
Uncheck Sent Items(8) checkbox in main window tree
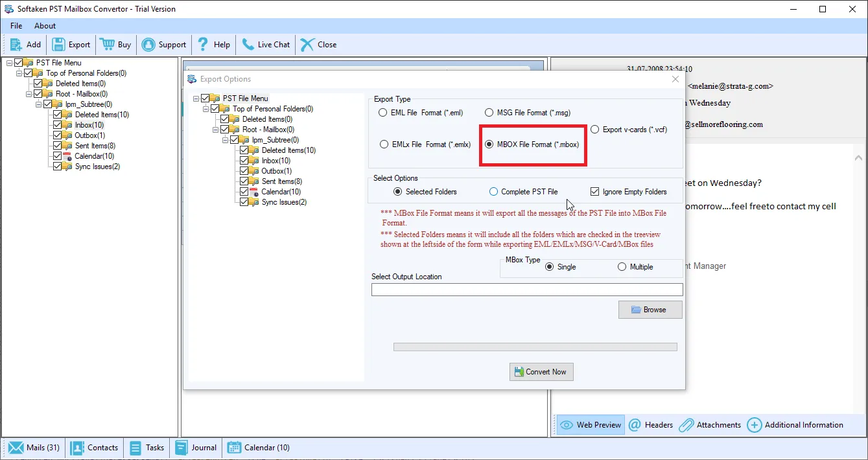[x=57, y=146]
